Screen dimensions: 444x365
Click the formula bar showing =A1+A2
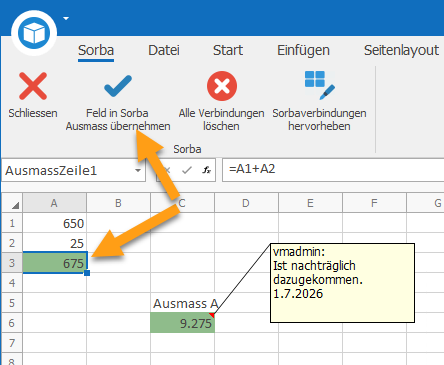click(333, 170)
